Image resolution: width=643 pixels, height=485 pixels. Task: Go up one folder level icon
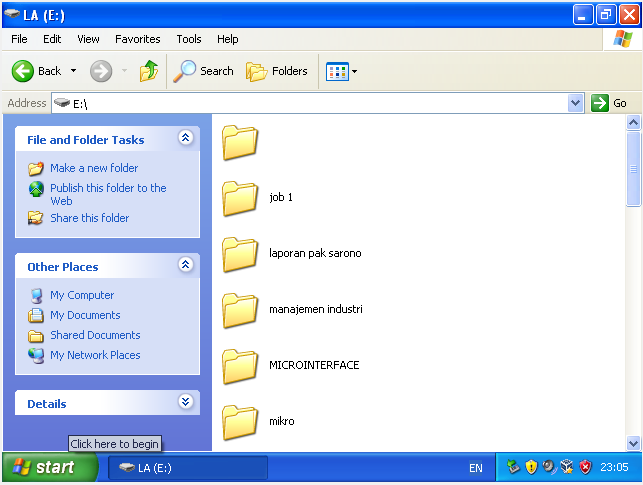[x=149, y=71]
